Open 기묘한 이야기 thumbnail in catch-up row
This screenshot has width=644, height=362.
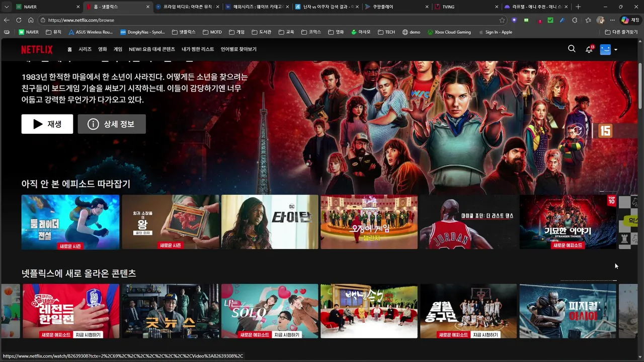568,222
